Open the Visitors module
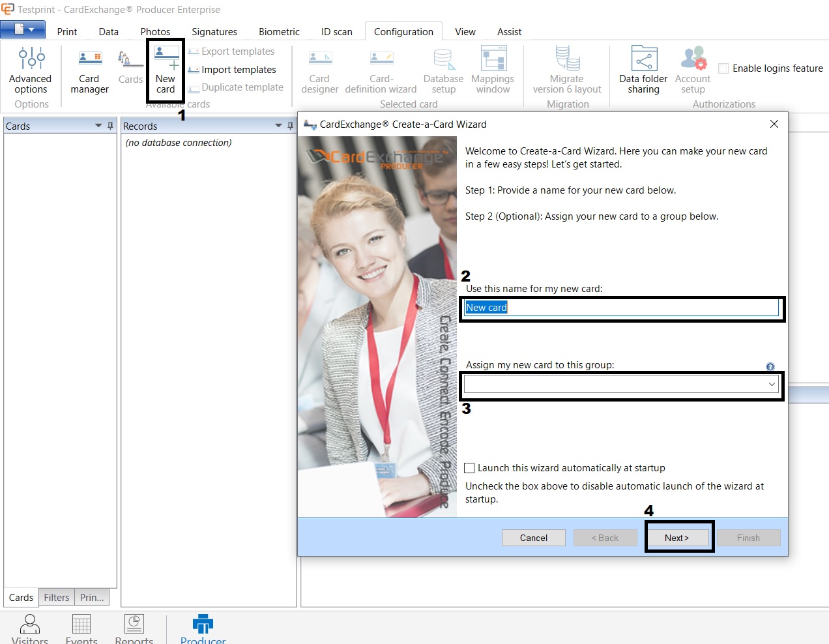Viewport: 829px width, 644px height. tap(30, 629)
